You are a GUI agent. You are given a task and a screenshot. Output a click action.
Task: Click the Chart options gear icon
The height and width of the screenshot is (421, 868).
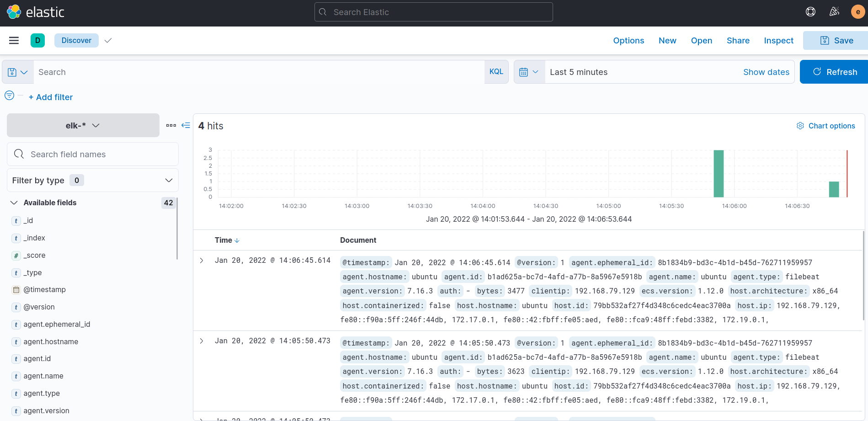[x=800, y=126]
